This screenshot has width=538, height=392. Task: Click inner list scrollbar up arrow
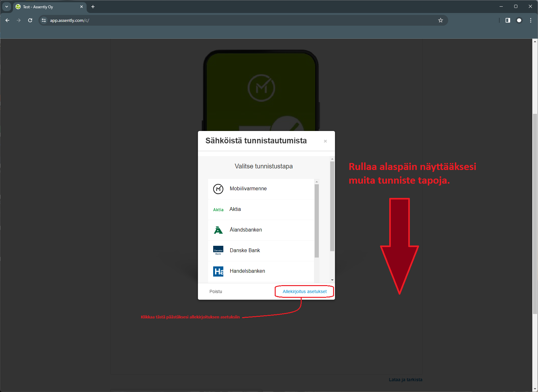(x=317, y=182)
